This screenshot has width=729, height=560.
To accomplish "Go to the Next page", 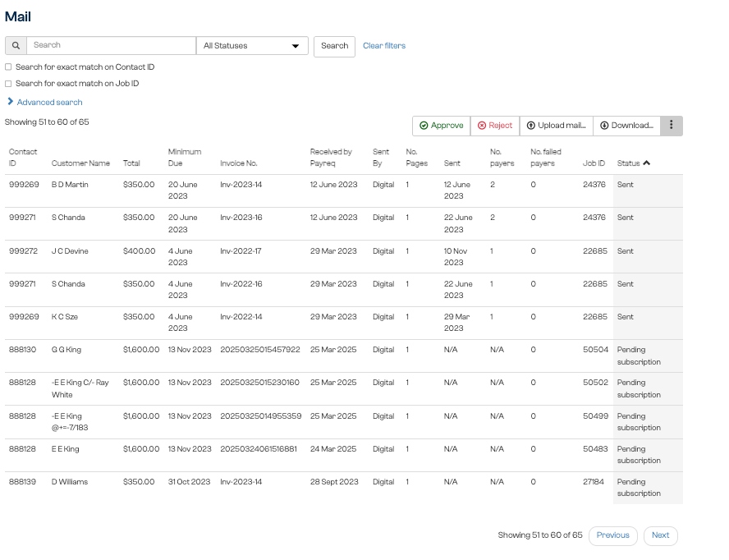I will tap(660, 535).
